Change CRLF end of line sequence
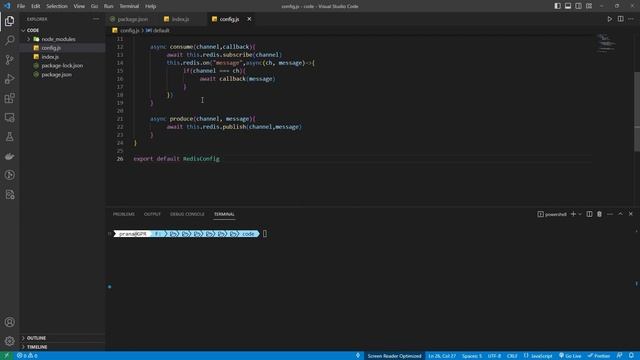640x360 pixels. point(512,356)
